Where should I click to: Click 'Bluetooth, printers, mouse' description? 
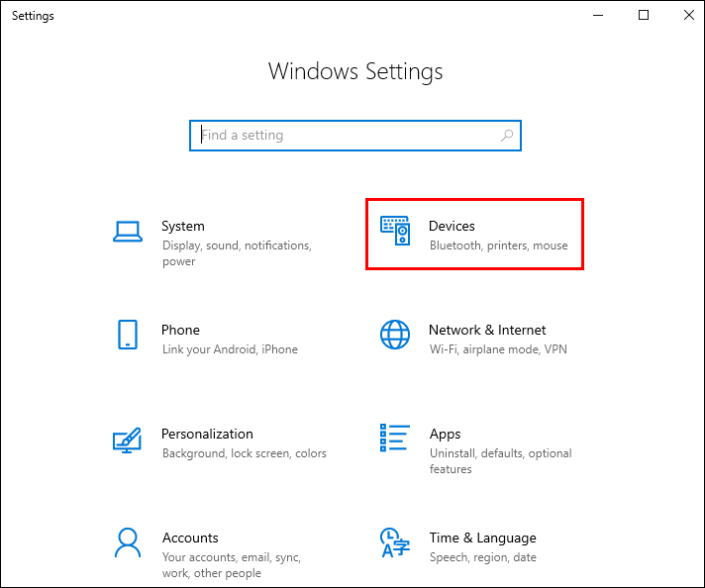coord(499,245)
